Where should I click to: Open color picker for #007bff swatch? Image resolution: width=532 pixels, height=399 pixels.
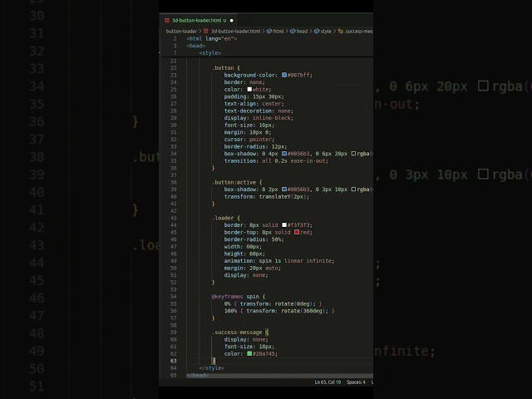(284, 75)
